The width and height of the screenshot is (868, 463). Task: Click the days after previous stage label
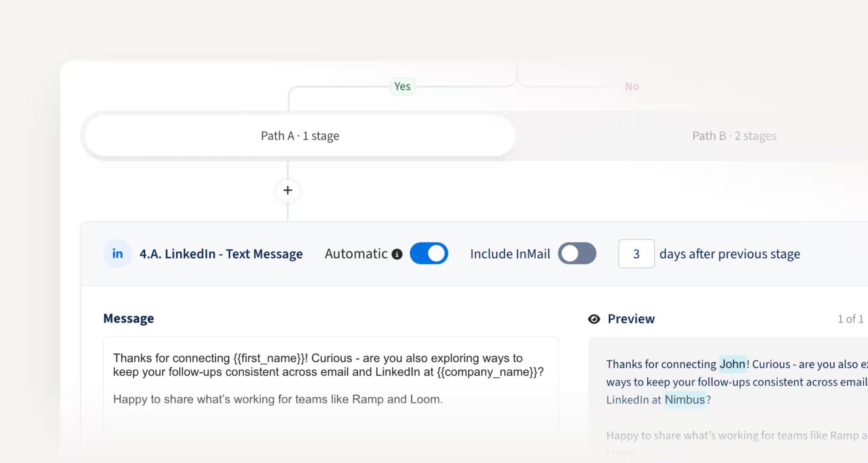[x=730, y=254]
